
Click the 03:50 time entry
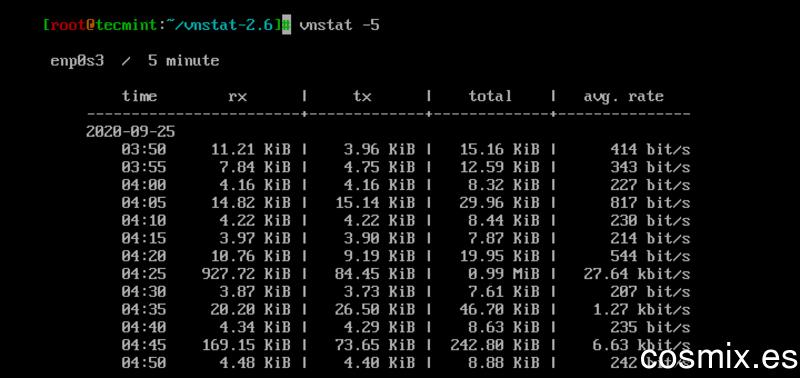pyautogui.click(x=144, y=149)
